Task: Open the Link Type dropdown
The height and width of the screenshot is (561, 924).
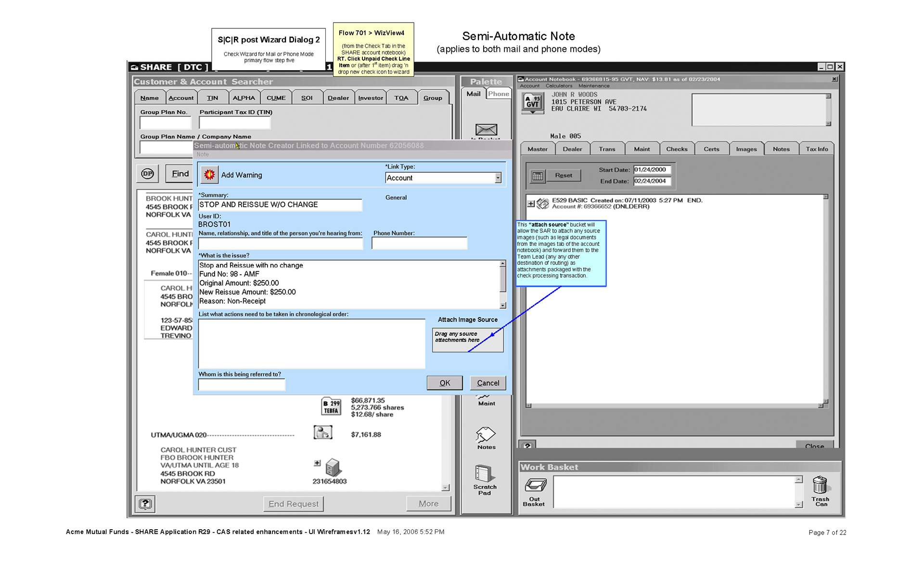Action: (498, 178)
